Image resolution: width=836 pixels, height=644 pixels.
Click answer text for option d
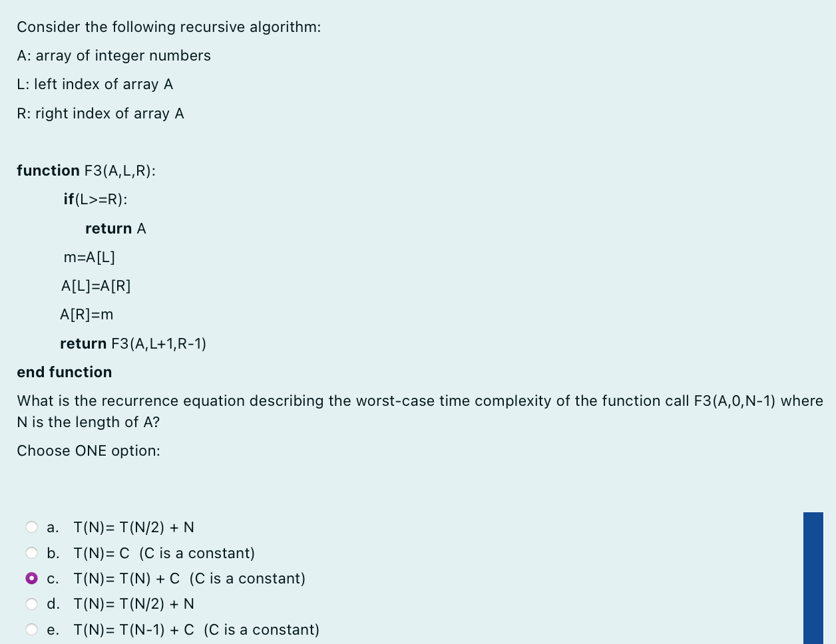click(x=134, y=603)
